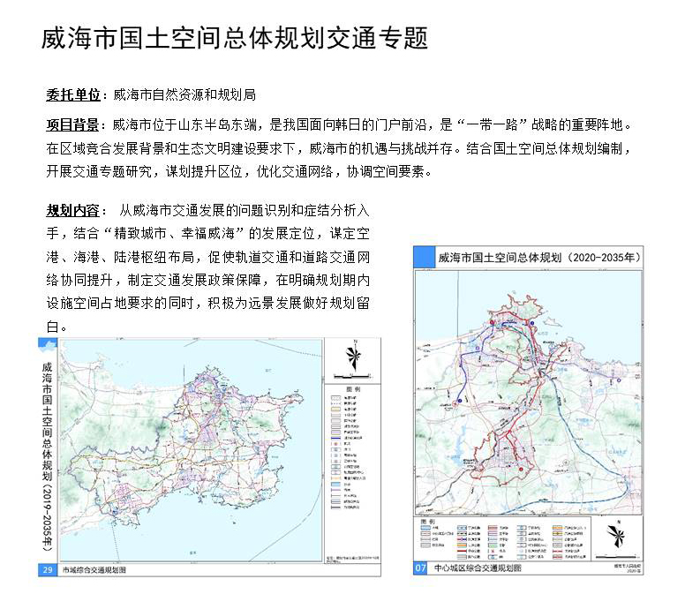
Task: Click the 图例 legend heading on left map
Action: click(353, 389)
